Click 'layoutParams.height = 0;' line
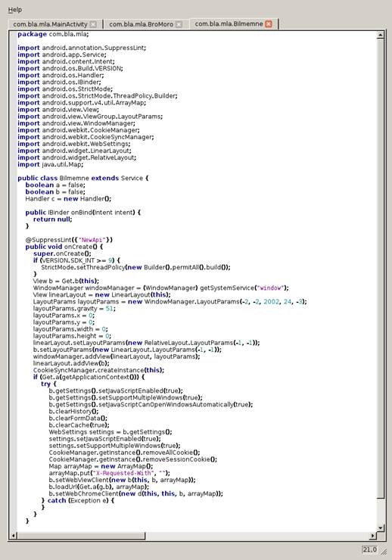The height and width of the screenshot is (560, 392). [72, 336]
